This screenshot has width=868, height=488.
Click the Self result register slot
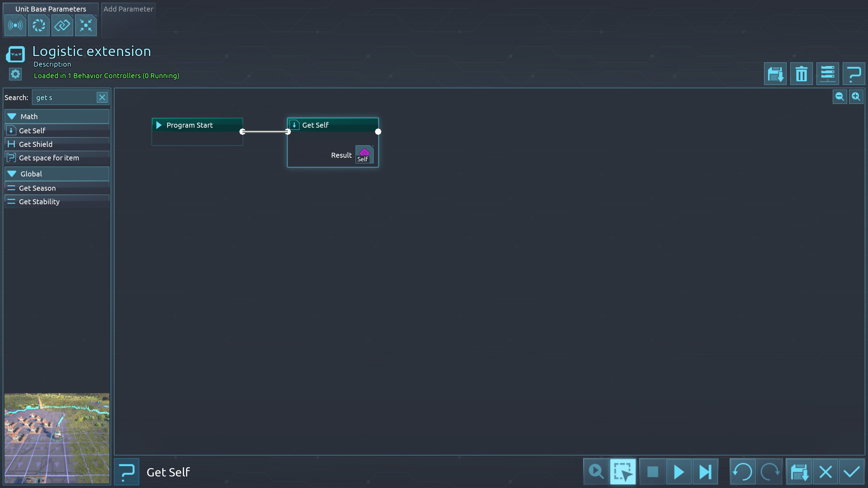tap(364, 155)
